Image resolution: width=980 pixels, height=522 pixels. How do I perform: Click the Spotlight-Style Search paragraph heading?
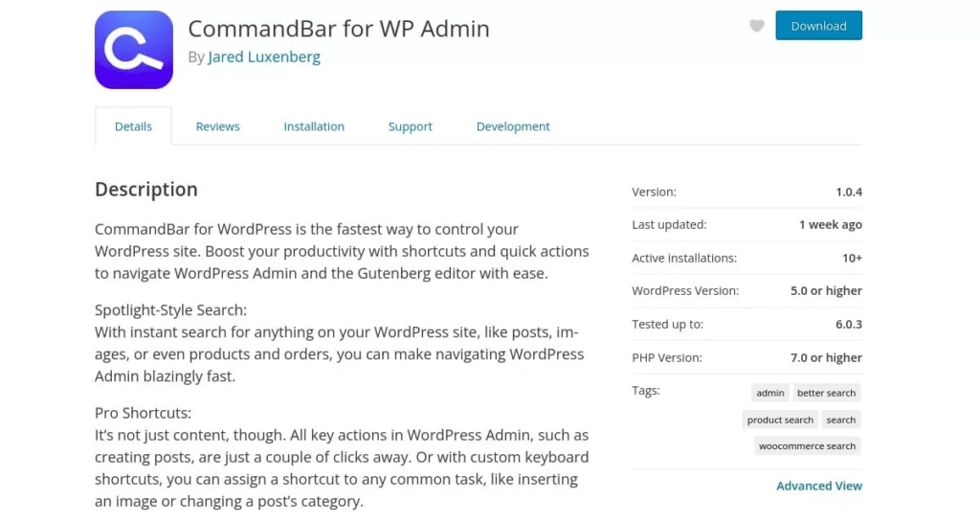click(x=170, y=310)
